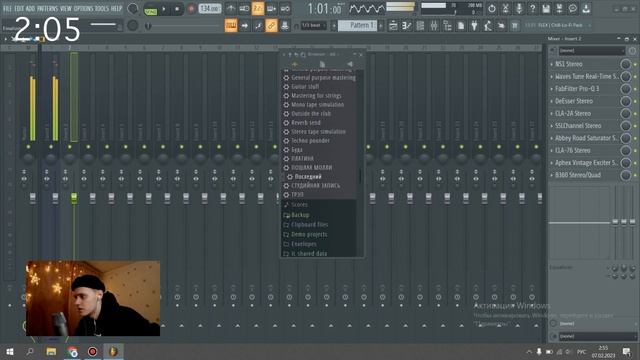Image resolution: width=640 pixels, height=360 pixels.
Task: Expand the Backup folder in browser
Action: pyautogui.click(x=300, y=215)
